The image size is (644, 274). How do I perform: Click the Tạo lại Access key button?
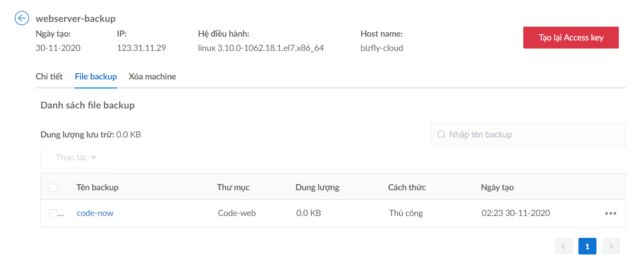(571, 38)
